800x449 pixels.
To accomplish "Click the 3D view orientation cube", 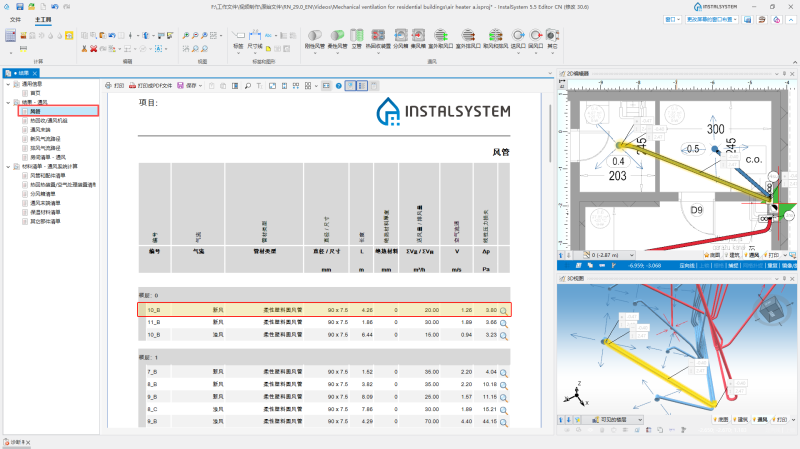I will coord(771,309).
